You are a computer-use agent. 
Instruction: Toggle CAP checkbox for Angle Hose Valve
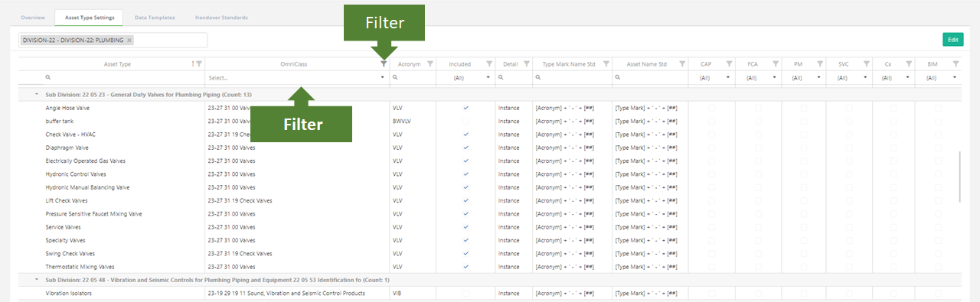[x=711, y=108]
